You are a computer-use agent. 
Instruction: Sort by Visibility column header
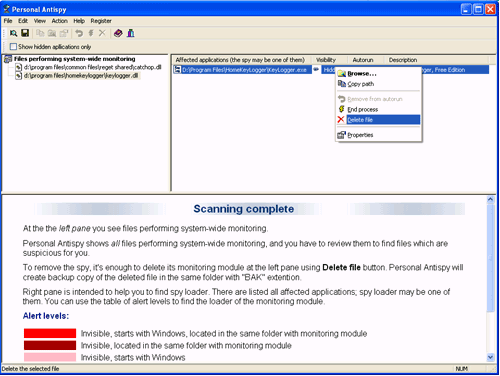click(330, 60)
